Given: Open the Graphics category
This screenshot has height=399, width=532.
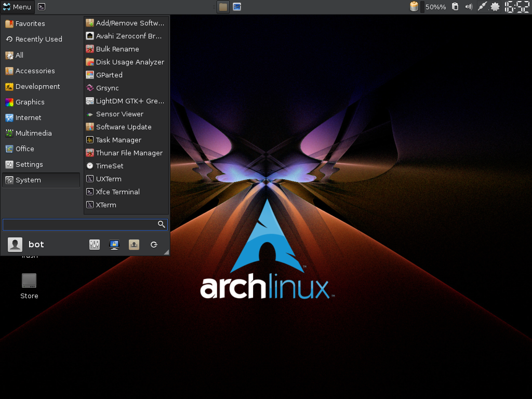Looking at the screenshot, I should (x=41, y=102).
